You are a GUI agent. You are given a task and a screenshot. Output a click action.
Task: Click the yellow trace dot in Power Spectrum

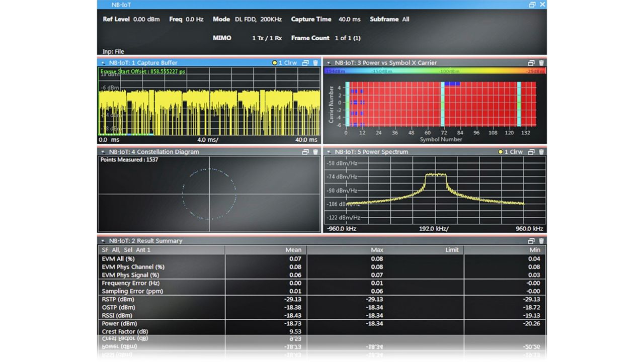[501, 152]
